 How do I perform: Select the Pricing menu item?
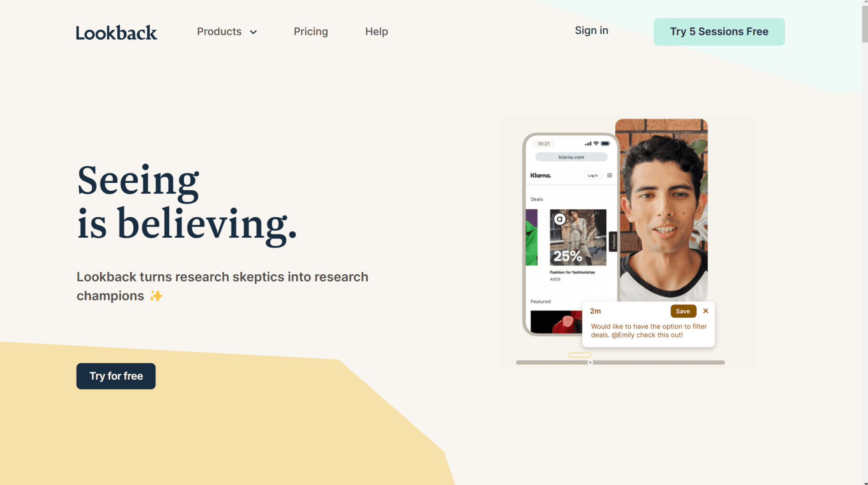click(310, 31)
